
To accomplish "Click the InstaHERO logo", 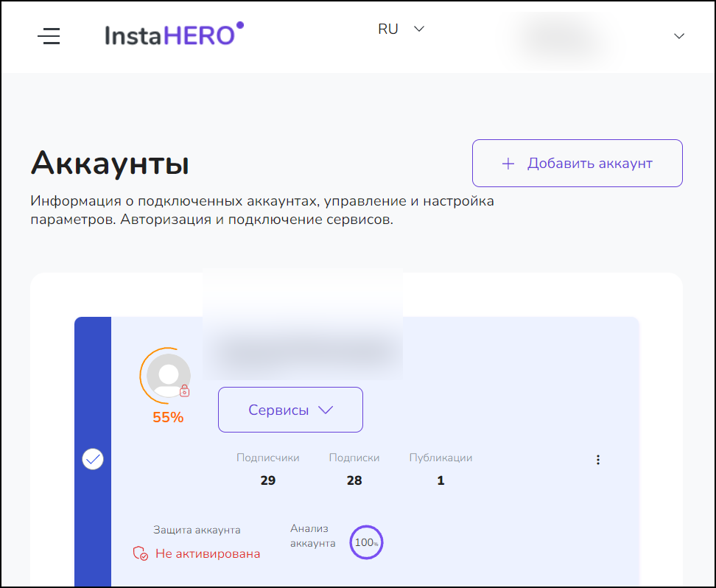I will [x=175, y=35].
